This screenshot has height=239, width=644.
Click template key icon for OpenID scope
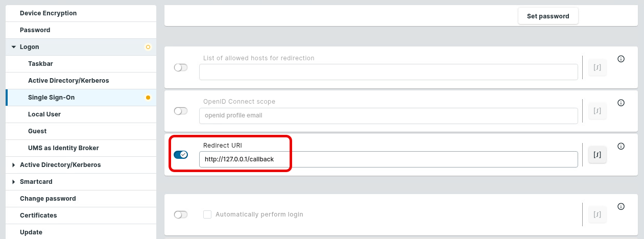(x=598, y=111)
